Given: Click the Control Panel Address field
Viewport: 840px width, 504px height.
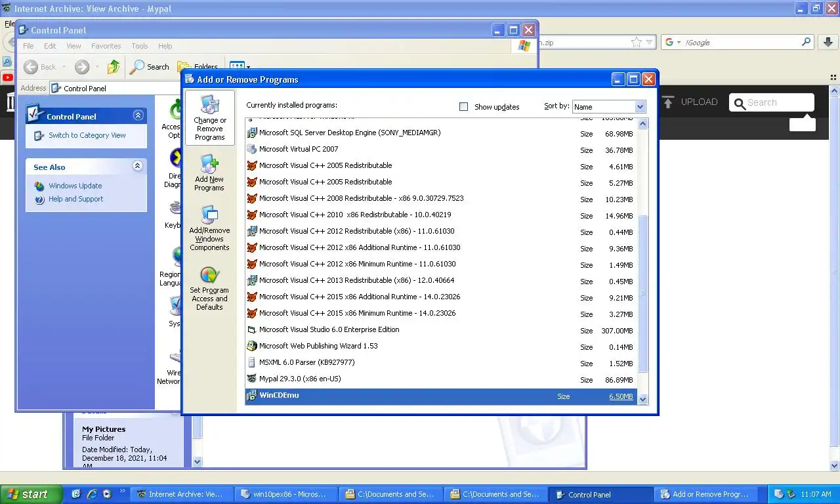Looking at the screenshot, I should [115, 88].
